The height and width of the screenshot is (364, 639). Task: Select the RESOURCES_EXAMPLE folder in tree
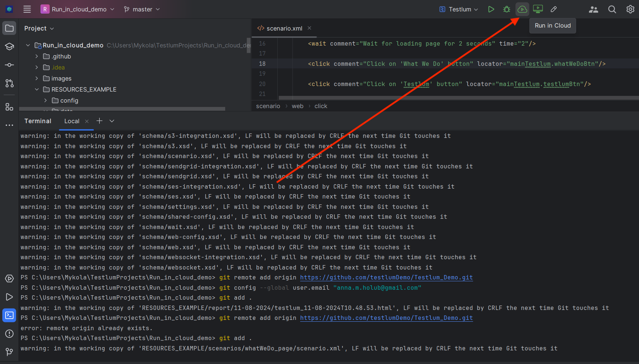84,89
